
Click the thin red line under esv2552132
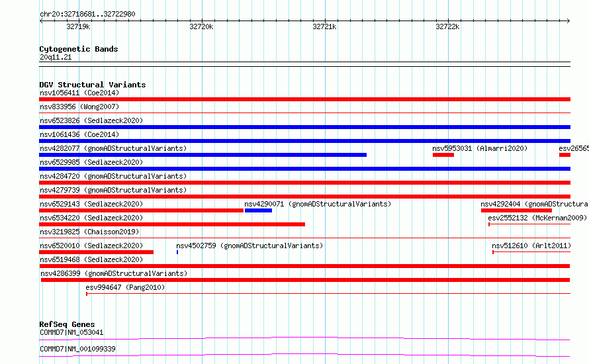[x=529, y=224]
